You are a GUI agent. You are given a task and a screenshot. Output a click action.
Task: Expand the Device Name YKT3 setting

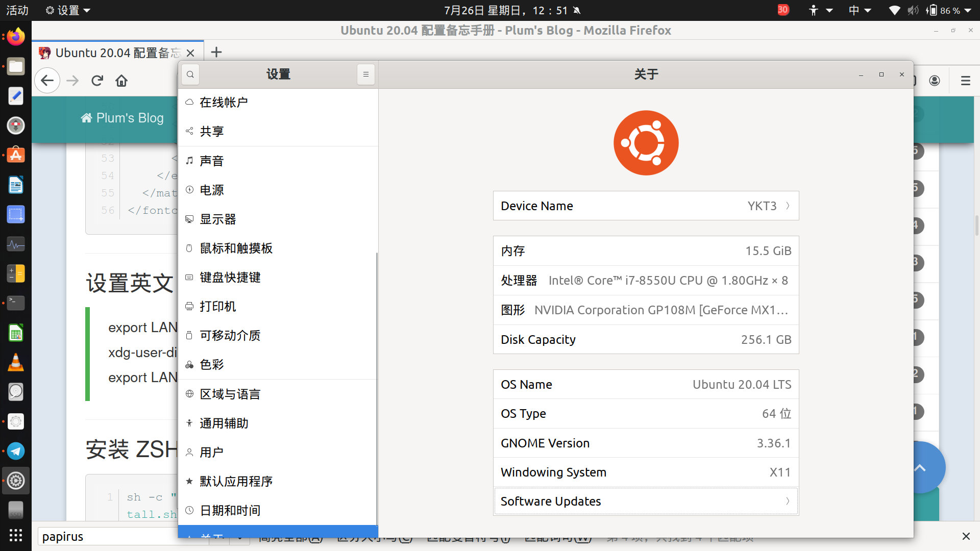646,206
